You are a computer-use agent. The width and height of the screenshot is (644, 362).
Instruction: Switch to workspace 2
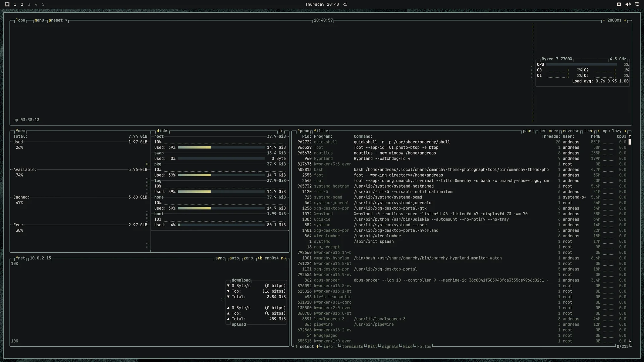(22, 4)
